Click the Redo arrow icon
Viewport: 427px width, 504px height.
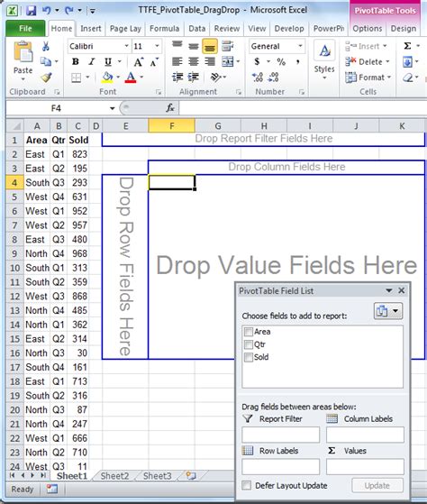[69, 10]
